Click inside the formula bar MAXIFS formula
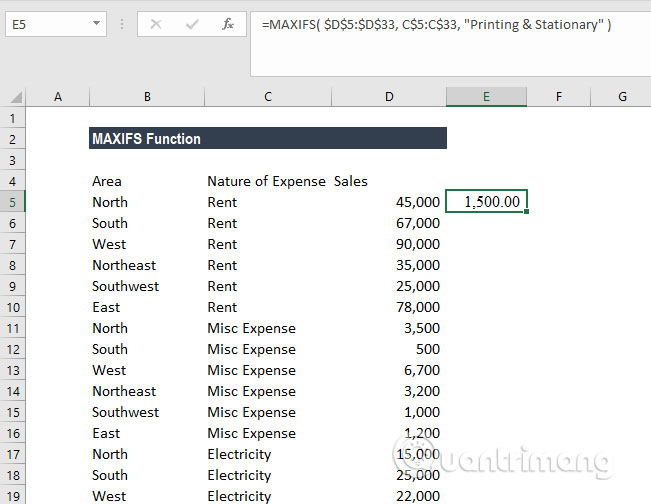The height and width of the screenshot is (504, 651). click(436, 24)
